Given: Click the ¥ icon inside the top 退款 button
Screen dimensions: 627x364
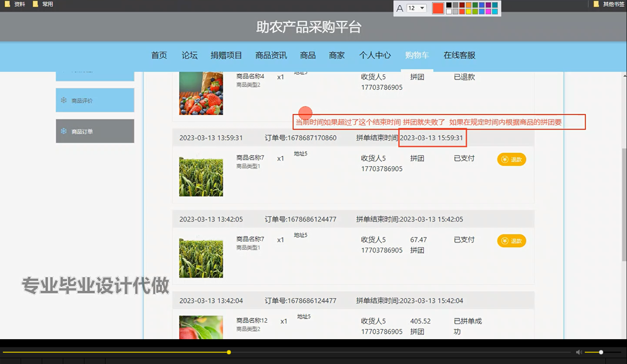Looking at the screenshot, I should tap(505, 159).
